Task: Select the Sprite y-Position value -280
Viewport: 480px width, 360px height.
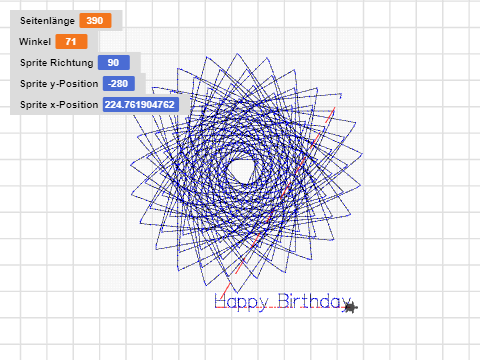Action: click(119, 84)
